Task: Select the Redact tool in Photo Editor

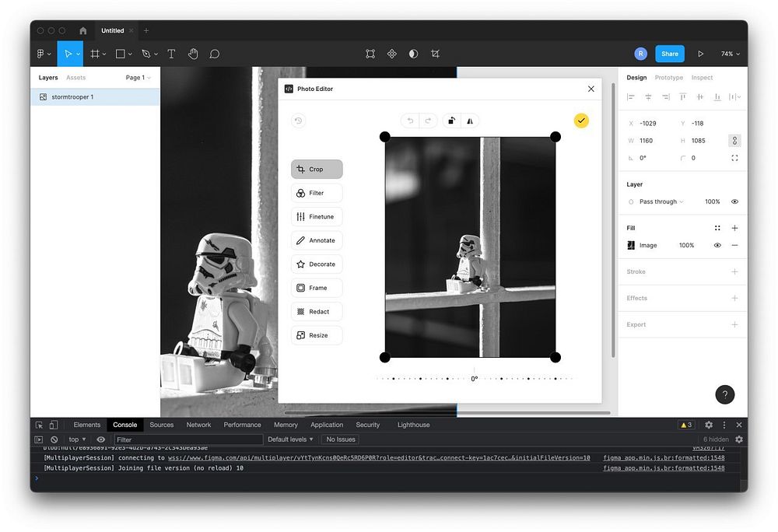Action: pyautogui.click(x=317, y=312)
